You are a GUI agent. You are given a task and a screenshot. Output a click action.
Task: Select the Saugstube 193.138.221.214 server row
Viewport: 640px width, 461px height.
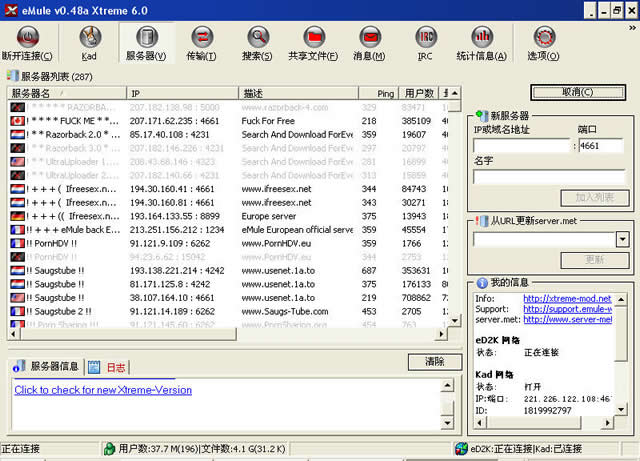pos(229,271)
